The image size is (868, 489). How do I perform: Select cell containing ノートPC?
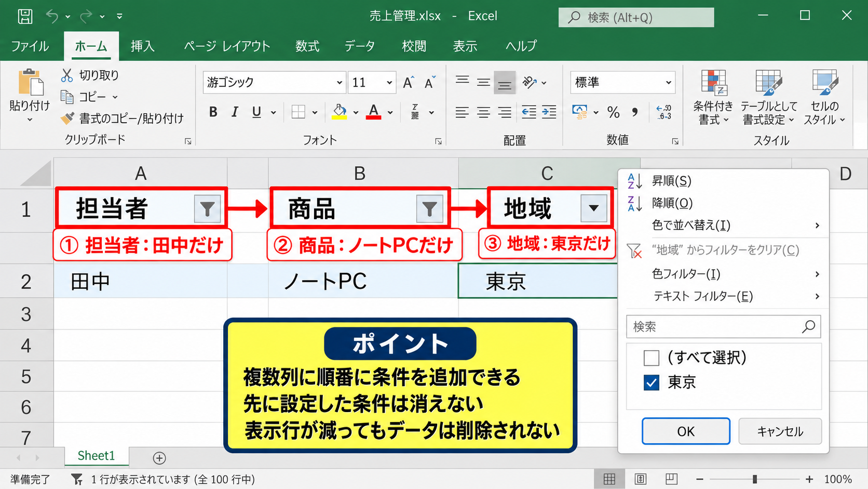point(363,281)
